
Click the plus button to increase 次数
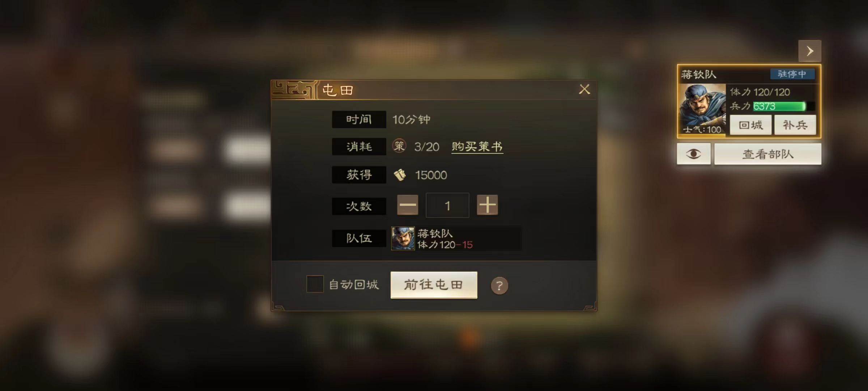tap(487, 205)
